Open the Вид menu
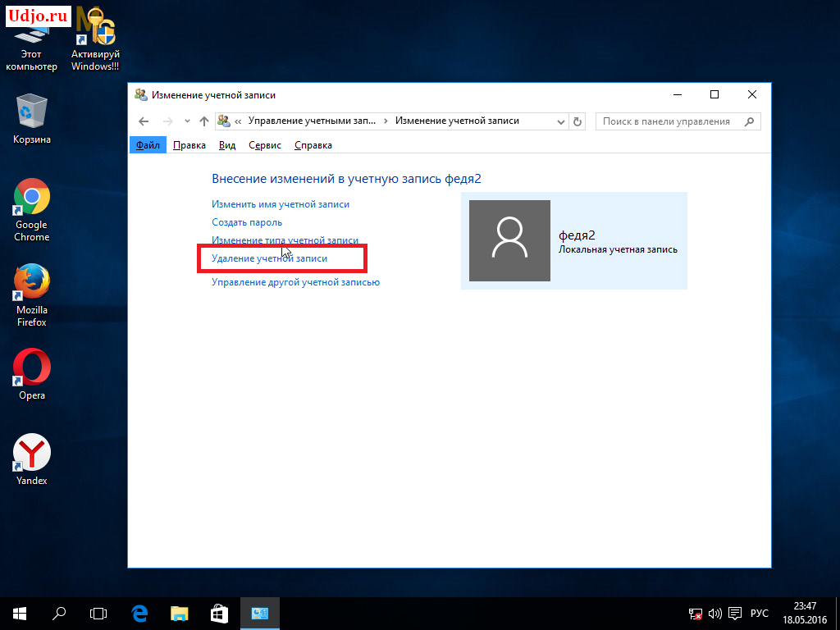The width and height of the screenshot is (840, 630). coord(227,145)
